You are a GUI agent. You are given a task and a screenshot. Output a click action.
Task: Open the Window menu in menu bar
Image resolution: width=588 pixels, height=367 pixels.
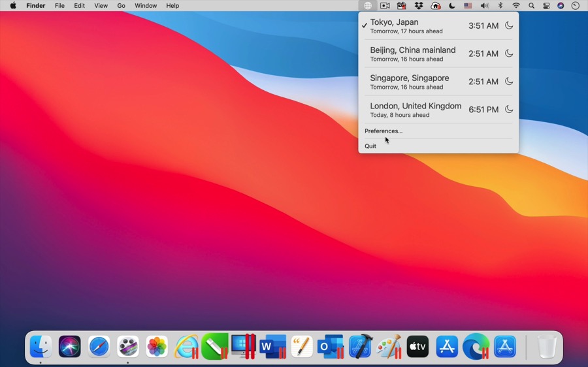[146, 6]
